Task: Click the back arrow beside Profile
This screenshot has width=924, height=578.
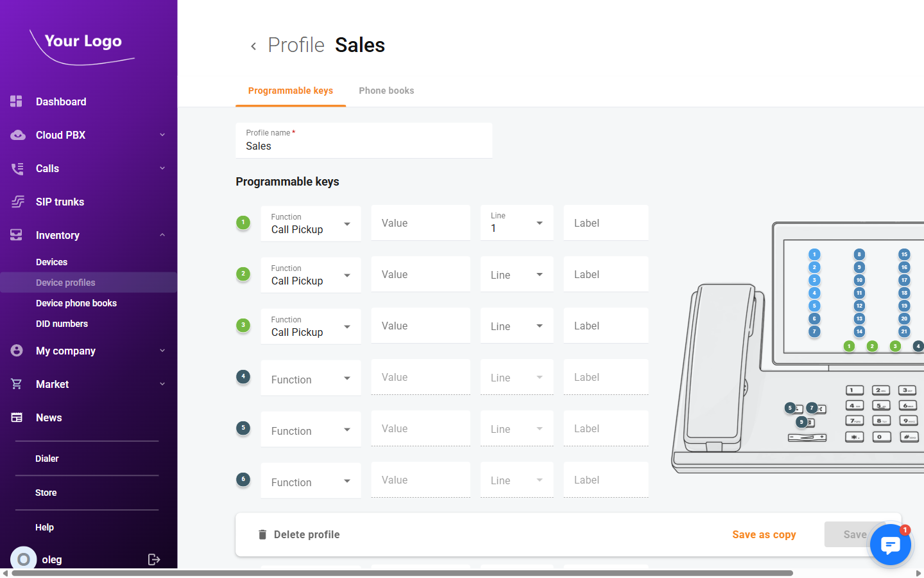Action: pos(253,46)
